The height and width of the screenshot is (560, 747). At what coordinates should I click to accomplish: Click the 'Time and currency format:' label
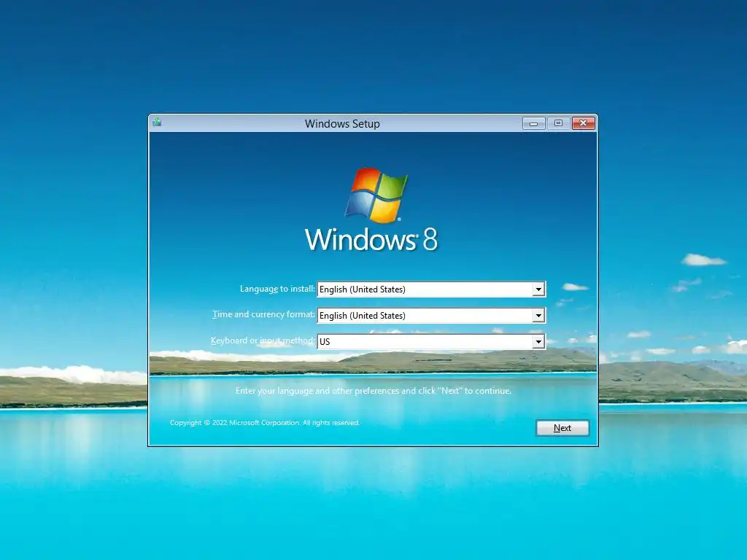pos(263,314)
